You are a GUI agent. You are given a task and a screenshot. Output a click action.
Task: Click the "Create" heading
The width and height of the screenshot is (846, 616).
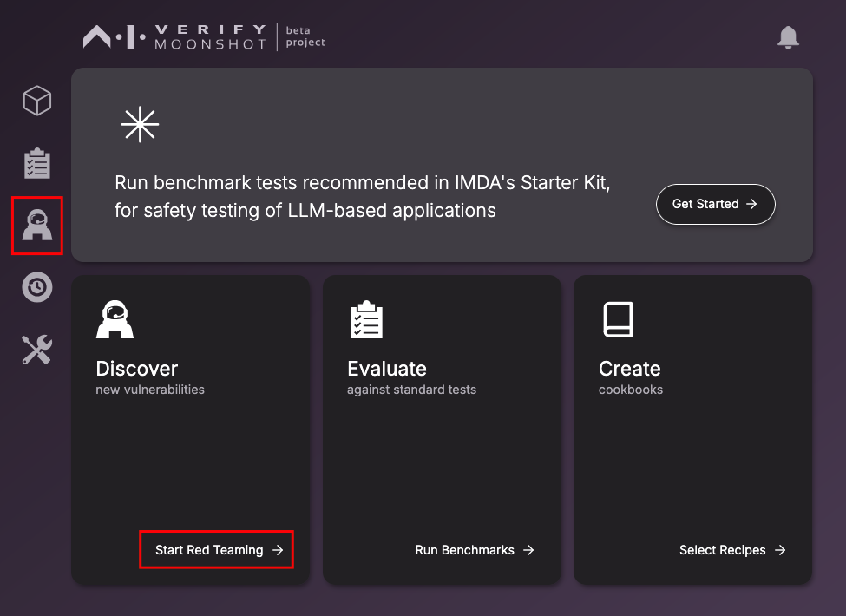pyautogui.click(x=630, y=369)
